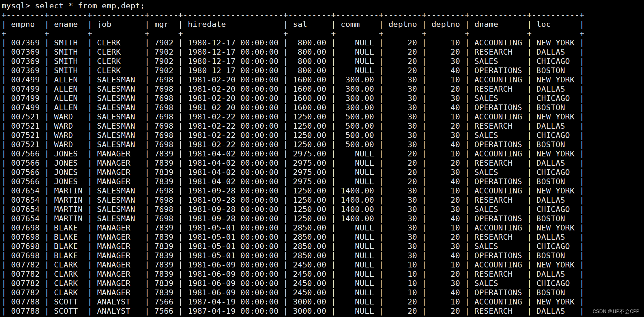Click "1987-04-19 00:00:00" in SCOTT's ACCOUNTING row
The image size is (644, 317).
pyautogui.click(x=233, y=302)
